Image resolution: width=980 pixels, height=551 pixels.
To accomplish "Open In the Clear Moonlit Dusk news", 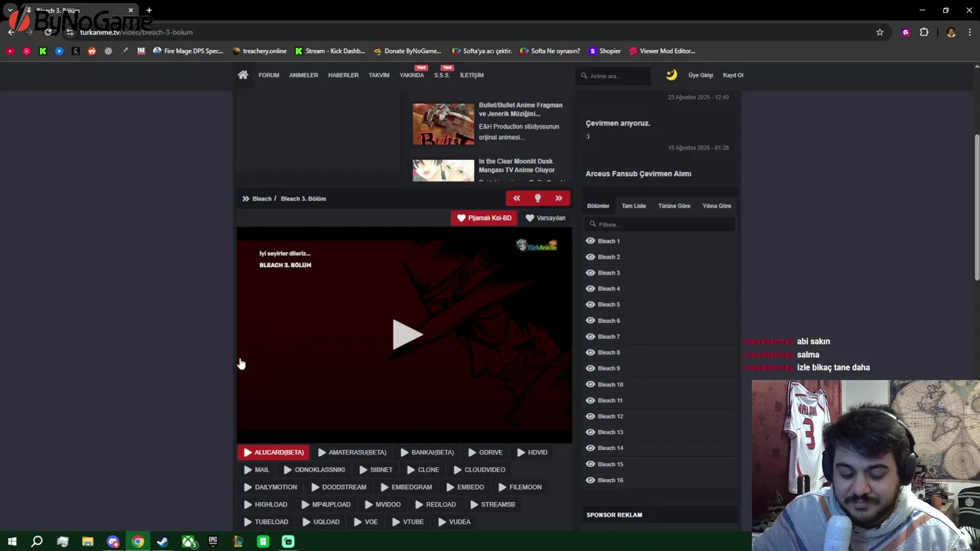I will 517,166.
